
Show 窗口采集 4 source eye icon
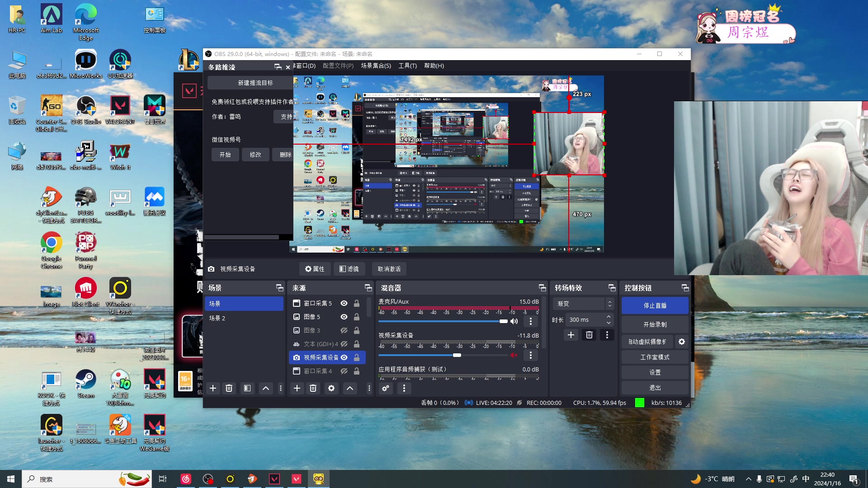click(x=344, y=371)
